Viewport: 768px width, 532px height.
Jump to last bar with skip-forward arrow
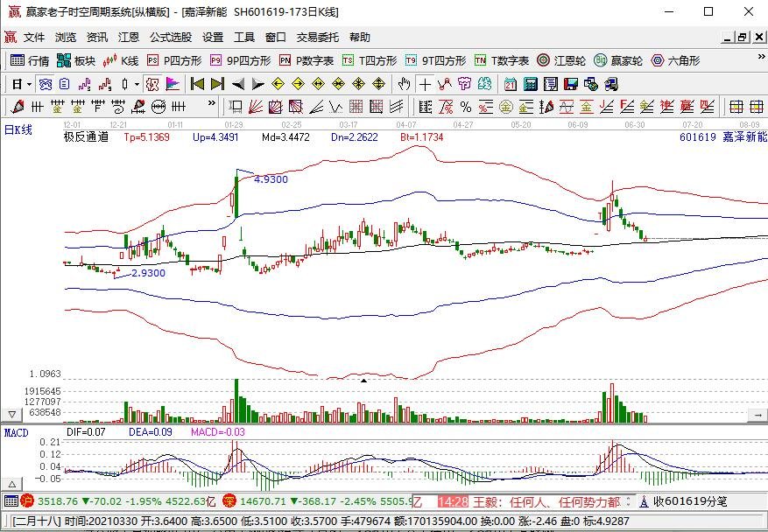pyautogui.click(x=217, y=84)
